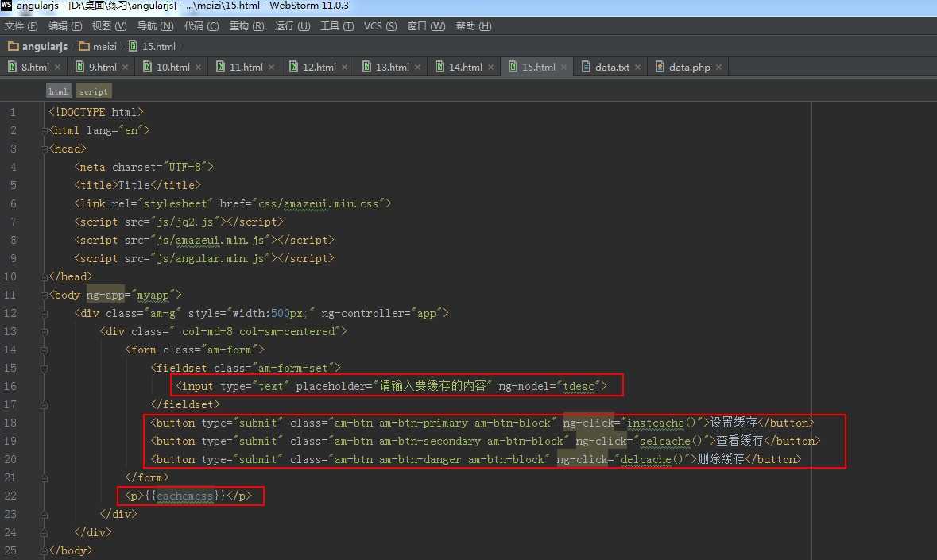Open the 工具 (T) menu

coord(337,26)
